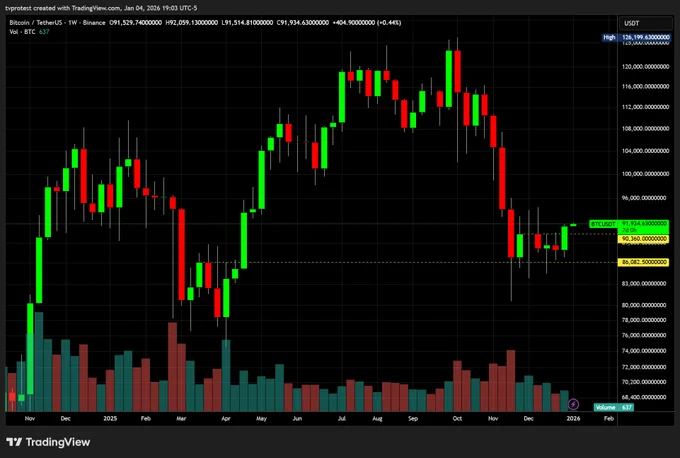Click the Volume 637 label on the price axis
This screenshot has width=680, height=458.
pos(613,407)
